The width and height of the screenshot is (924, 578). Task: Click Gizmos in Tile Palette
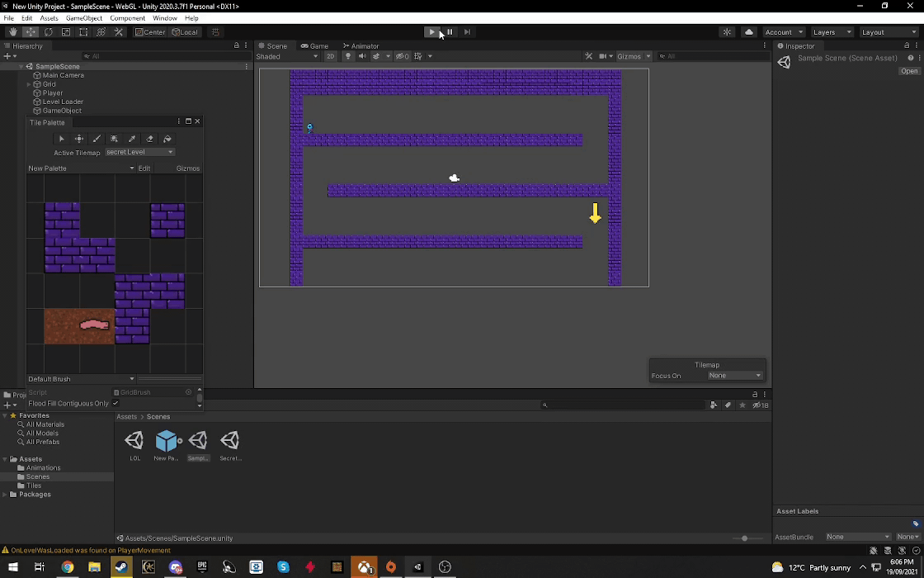(188, 168)
